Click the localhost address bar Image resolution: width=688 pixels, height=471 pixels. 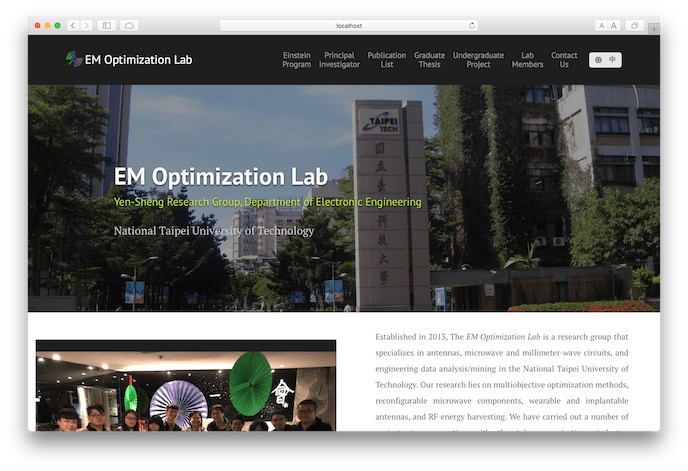click(x=349, y=25)
